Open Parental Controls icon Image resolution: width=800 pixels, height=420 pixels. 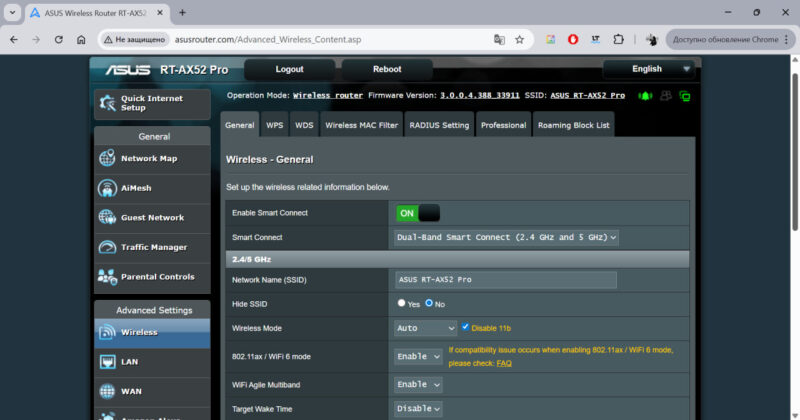tap(107, 277)
